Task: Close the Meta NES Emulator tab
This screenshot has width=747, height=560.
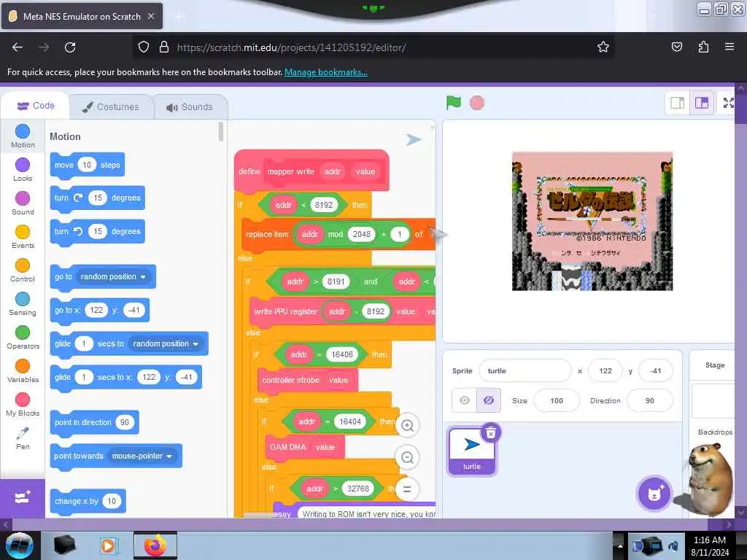Action: coord(151,16)
